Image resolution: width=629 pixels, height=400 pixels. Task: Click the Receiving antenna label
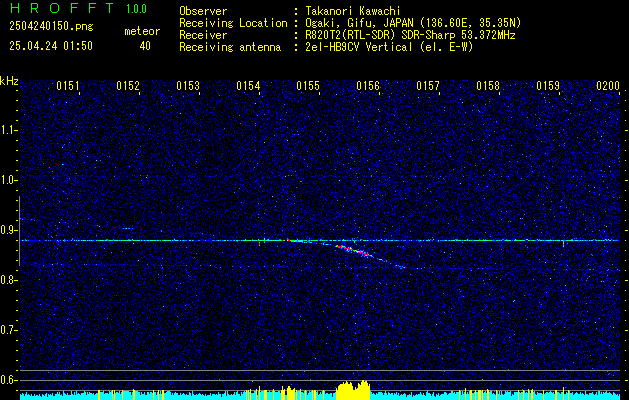tap(230, 47)
